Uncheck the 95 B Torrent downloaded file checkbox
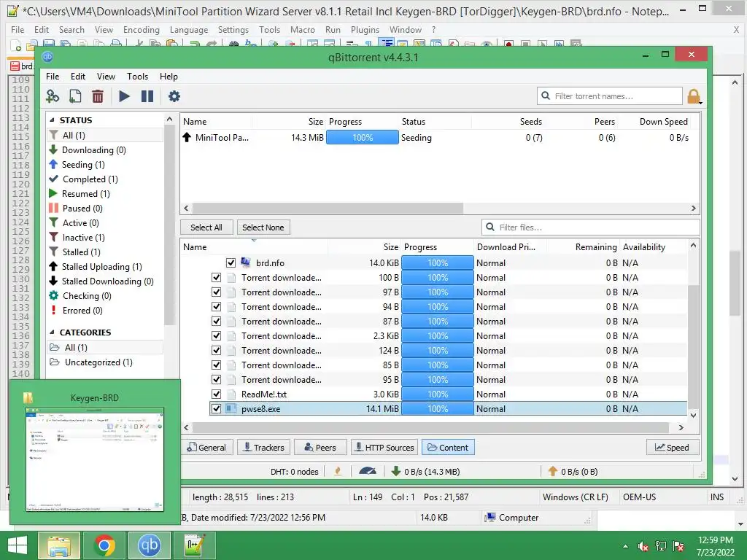This screenshot has width=747, height=560. (x=216, y=379)
